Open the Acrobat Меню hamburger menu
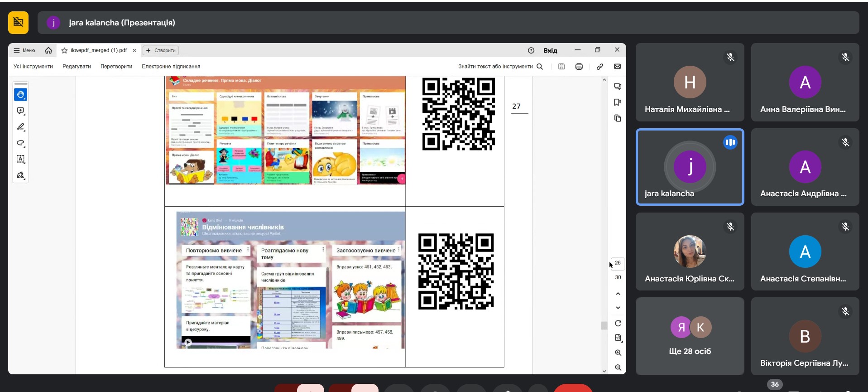Image resolution: width=868 pixels, height=392 pixels. click(24, 50)
